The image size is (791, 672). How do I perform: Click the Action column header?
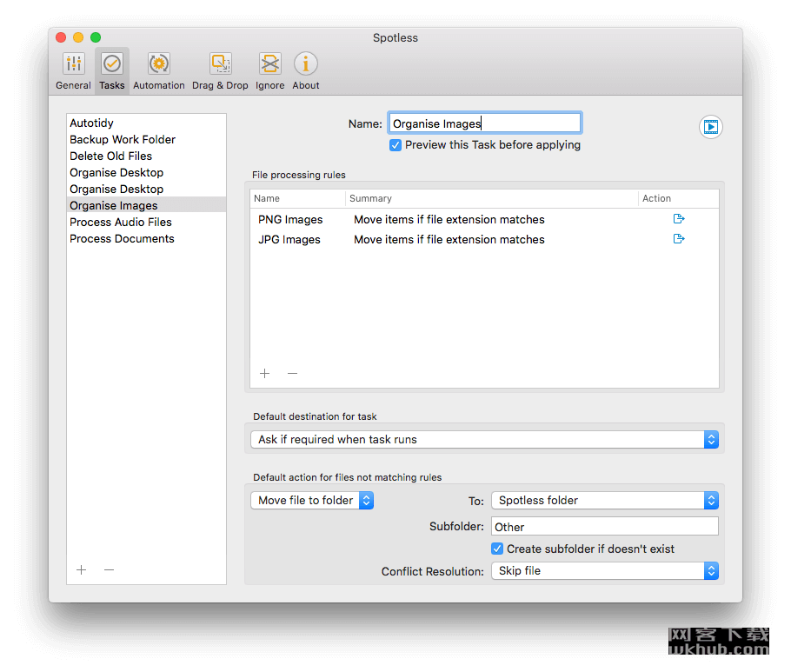coord(679,199)
